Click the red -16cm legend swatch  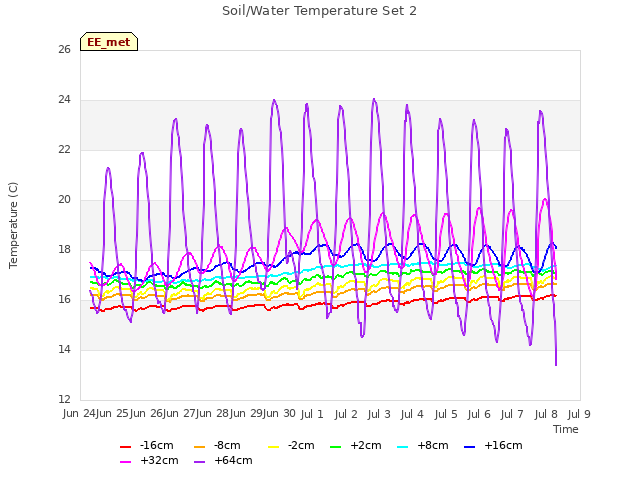[x=125, y=447]
